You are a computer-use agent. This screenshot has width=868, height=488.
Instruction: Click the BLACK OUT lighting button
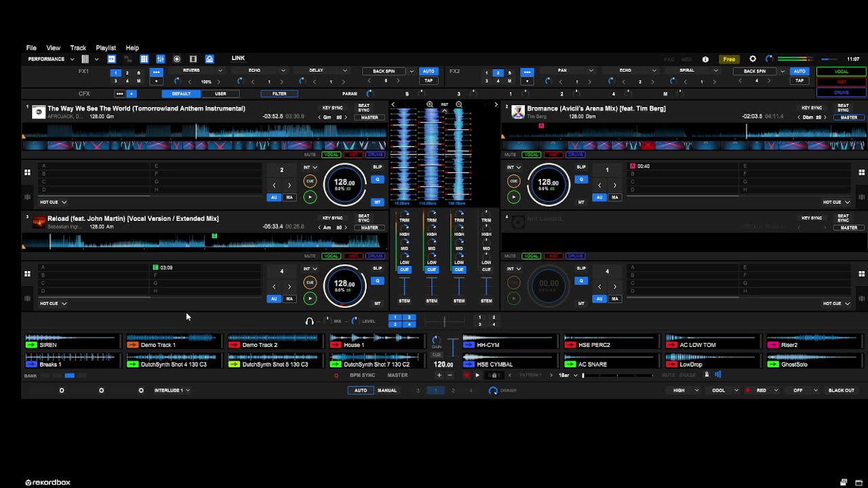(842, 390)
